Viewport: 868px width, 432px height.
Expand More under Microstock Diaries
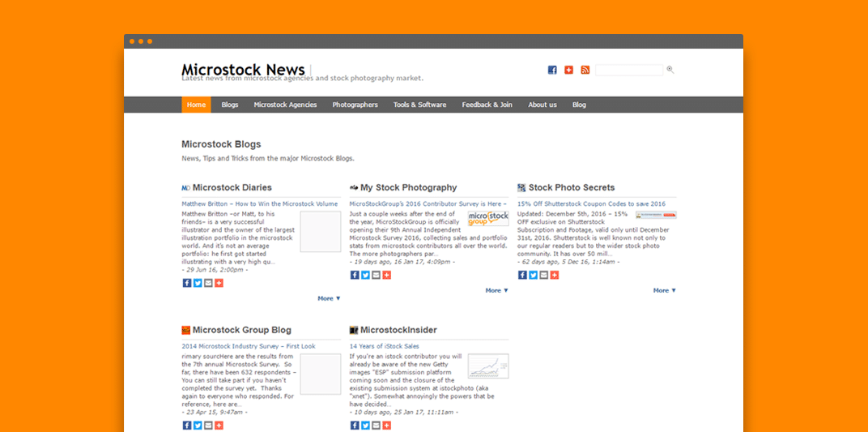(x=329, y=298)
